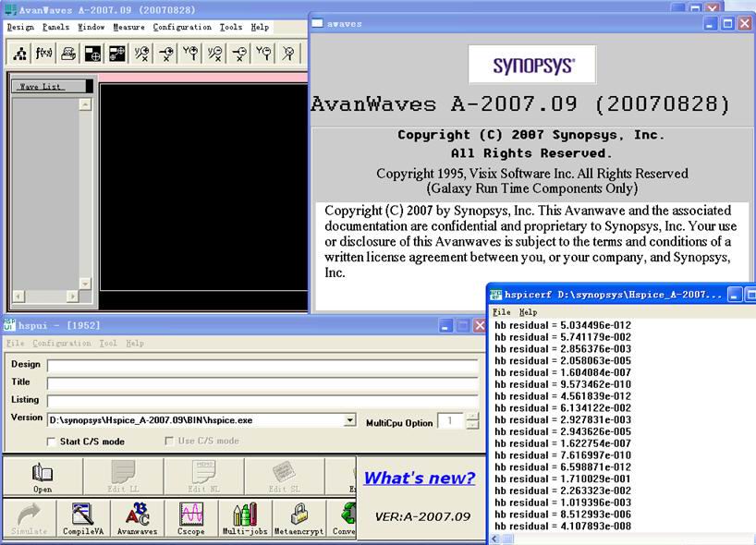Minimize the hspicerf window
This screenshot has height=545, width=756.
click(x=734, y=294)
